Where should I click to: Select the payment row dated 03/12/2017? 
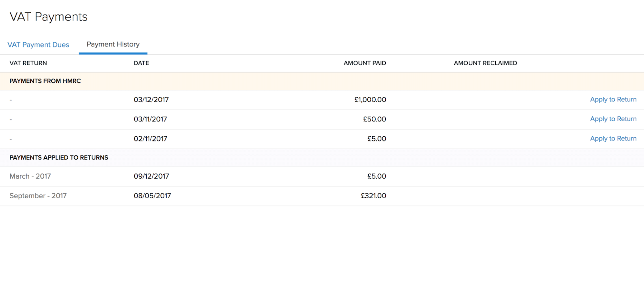click(256, 100)
